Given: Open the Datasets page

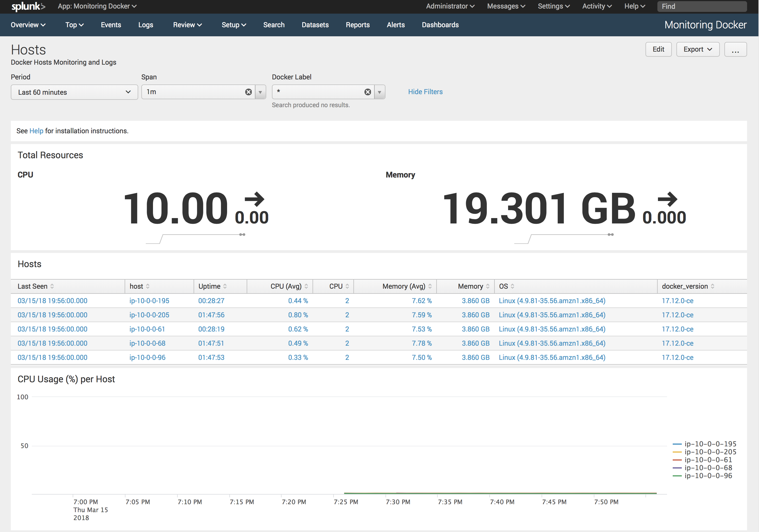Looking at the screenshot, I should [x=315, y=25].
